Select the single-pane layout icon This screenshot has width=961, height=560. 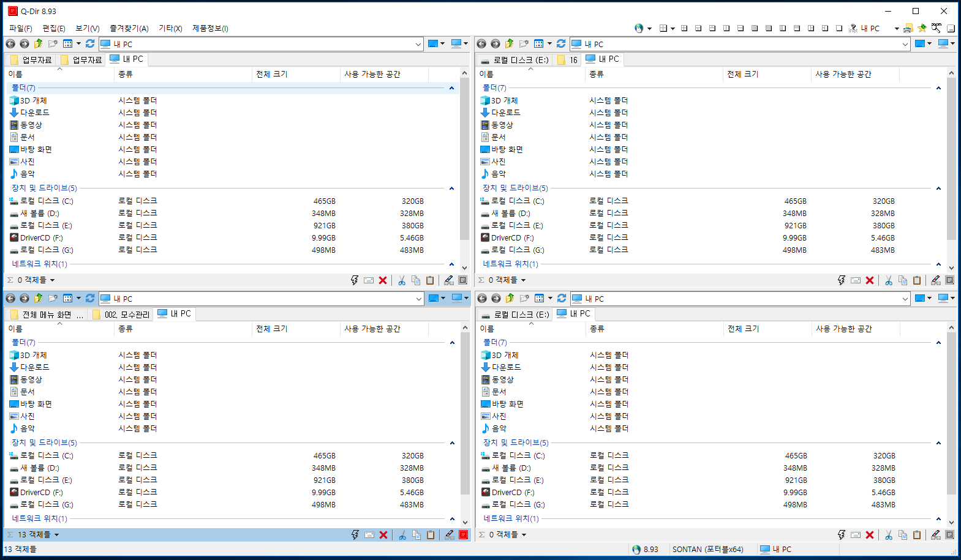click(x=839, y=28)
